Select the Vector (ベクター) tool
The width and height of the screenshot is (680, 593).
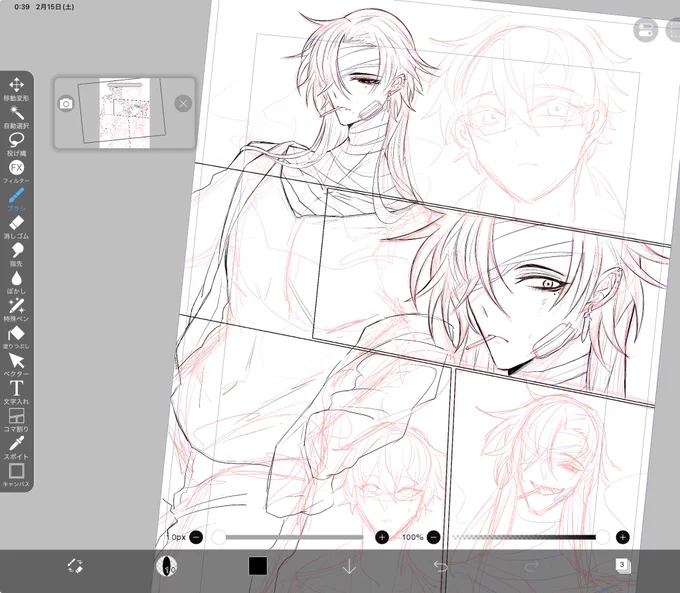(16, 365)
